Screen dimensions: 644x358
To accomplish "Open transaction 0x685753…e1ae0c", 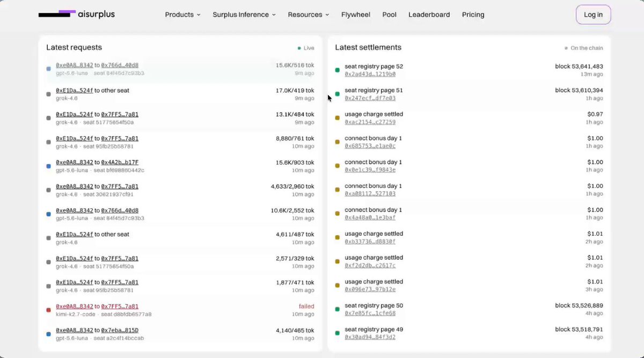I will [370, 146].
